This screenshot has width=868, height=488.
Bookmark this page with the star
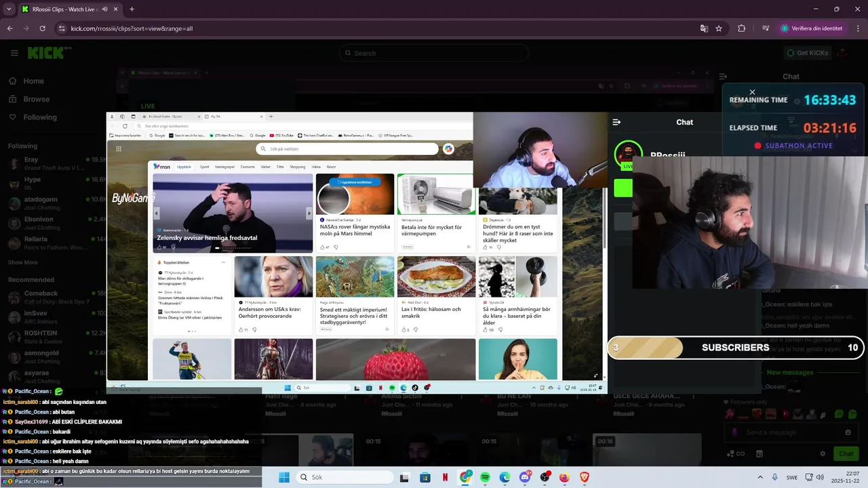point(719,28)
